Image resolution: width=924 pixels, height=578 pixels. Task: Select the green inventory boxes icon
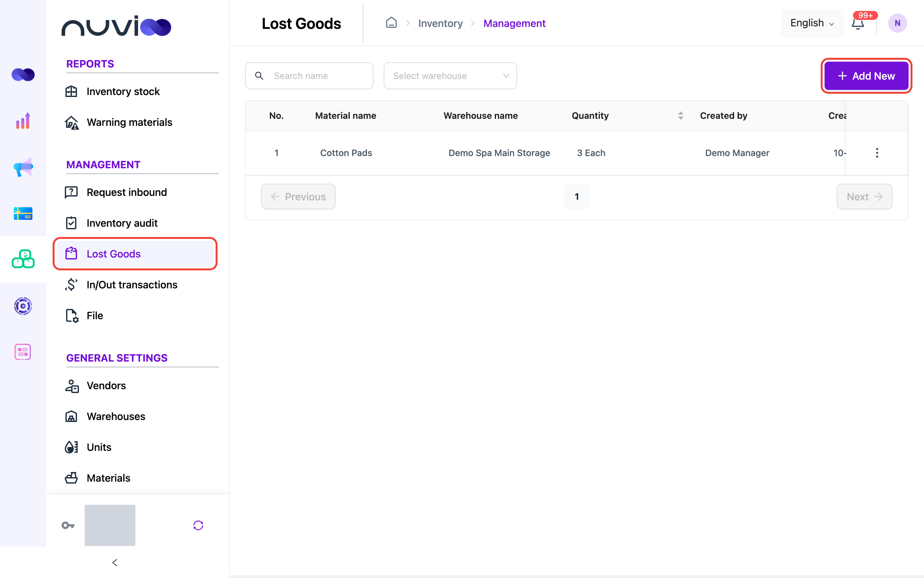[23, 259]
